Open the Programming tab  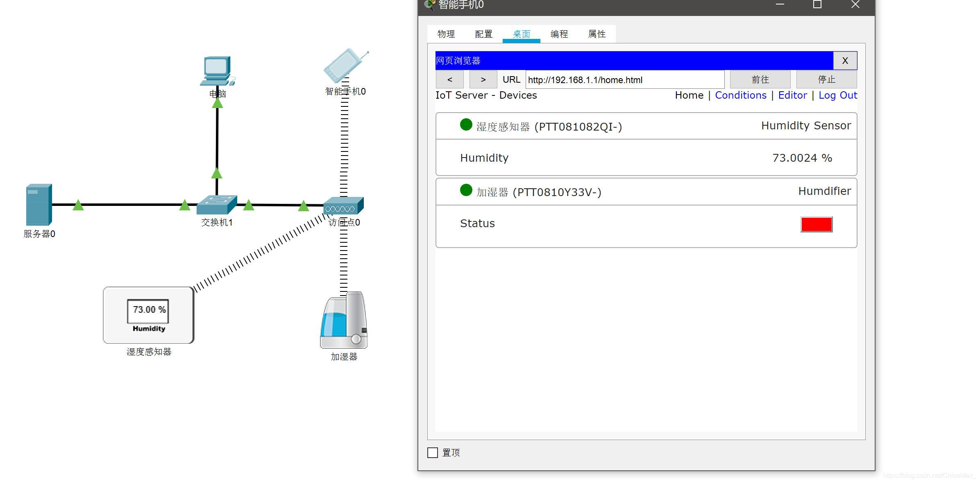[x=559, y=34]
